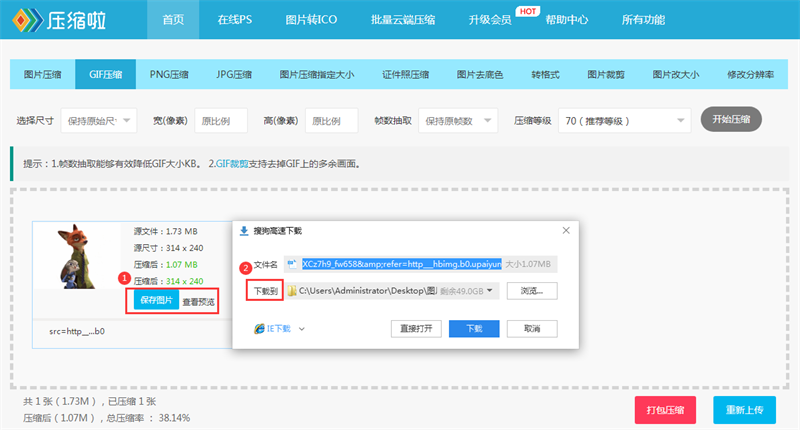Open 所有功能 from the top navigation
Viewport: 800px width, 430px height.
[x=643, y=20]
